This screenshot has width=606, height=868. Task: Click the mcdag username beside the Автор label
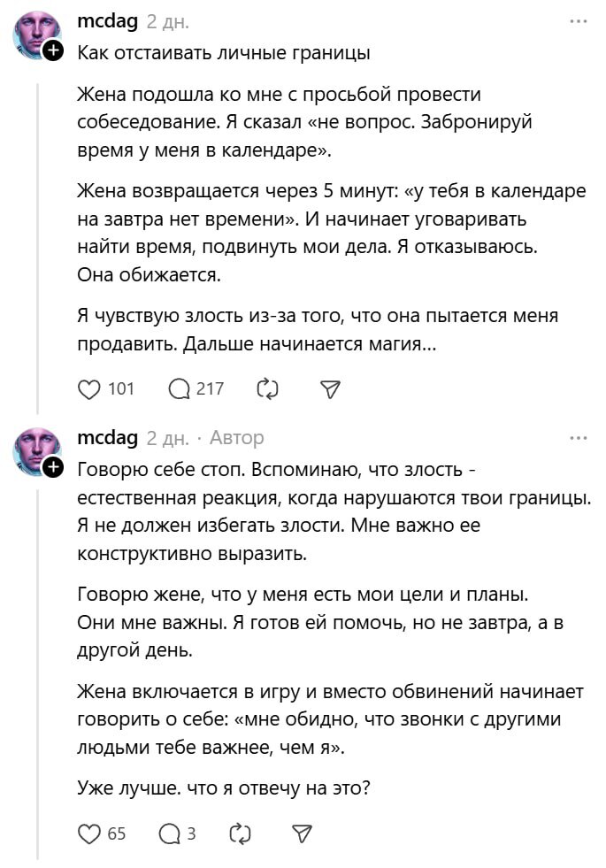tap(107, 438)
